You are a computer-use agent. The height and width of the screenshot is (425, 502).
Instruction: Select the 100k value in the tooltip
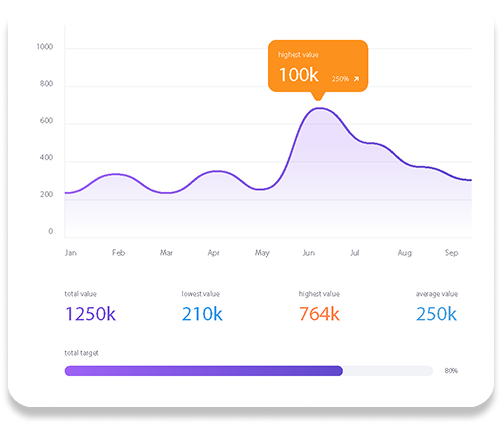click(x=298, y=74)
